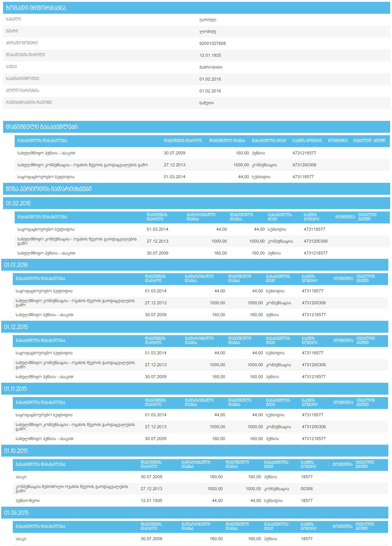Expand the 01.02.2016 period section header
This screenshot has height=546, width=392.
coord(18,203)
